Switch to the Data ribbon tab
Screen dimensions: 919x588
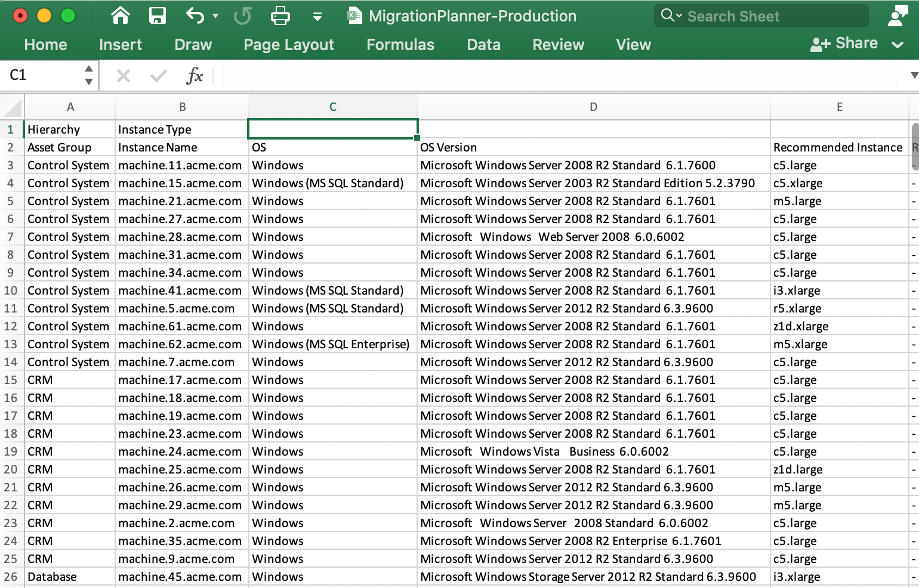[x=483, y=44]
